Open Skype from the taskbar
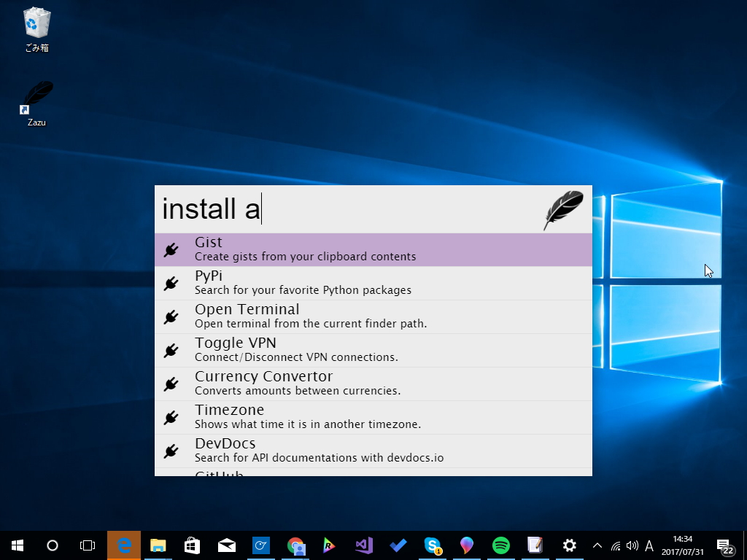747x560 pixels. 432,545
